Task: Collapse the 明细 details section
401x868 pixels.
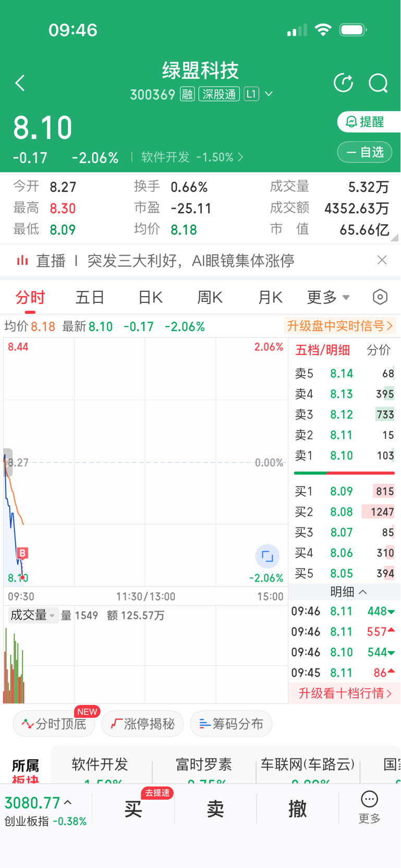Action: point(349,592)
